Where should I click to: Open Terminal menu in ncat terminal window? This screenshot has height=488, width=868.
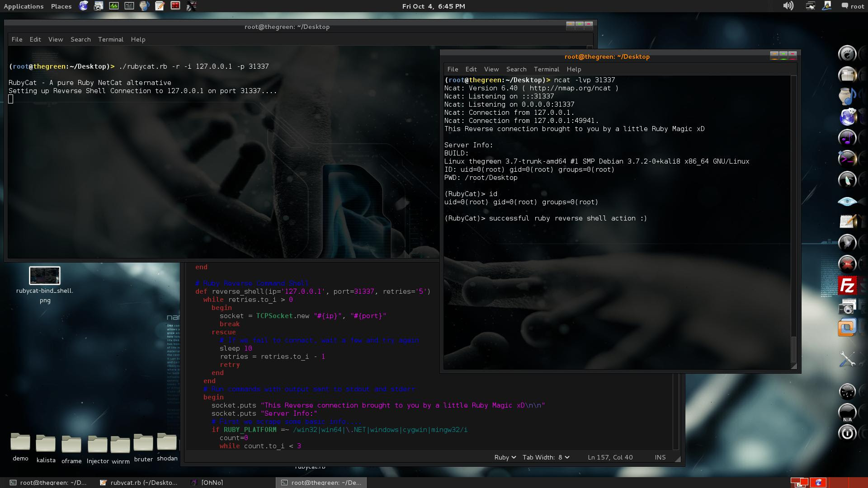point(546,69)
